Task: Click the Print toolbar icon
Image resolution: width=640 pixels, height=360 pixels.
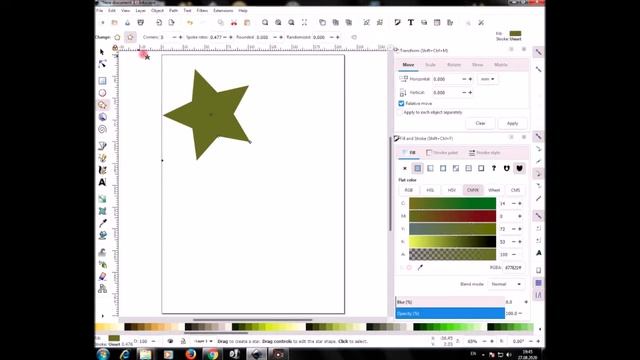Action: pos(140,22)
